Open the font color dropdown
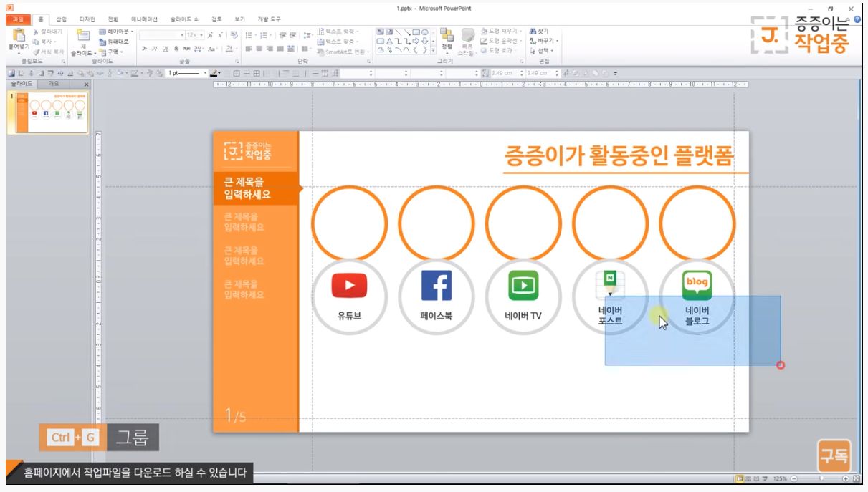The width and height of the screenshot is (868, 492). 230,49
